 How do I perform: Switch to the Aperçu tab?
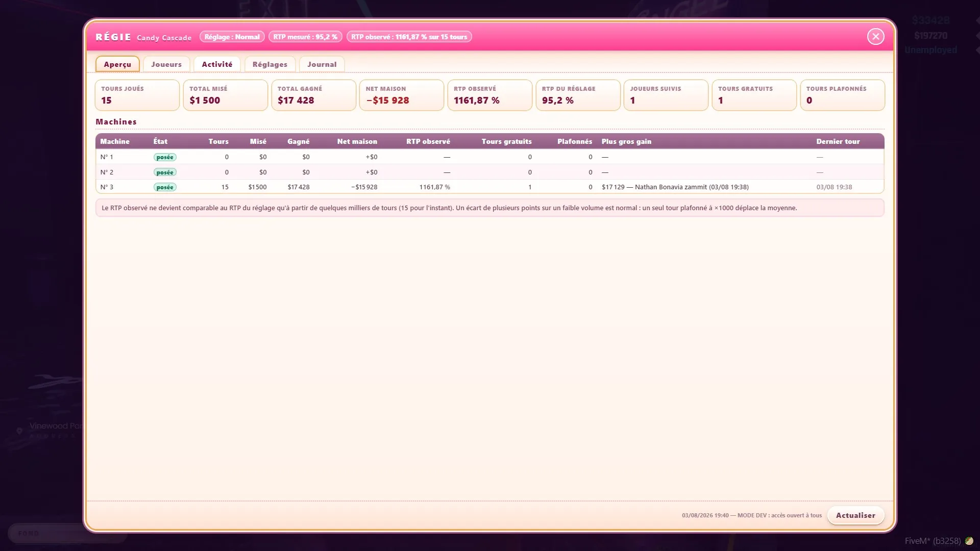click(117, 64)
